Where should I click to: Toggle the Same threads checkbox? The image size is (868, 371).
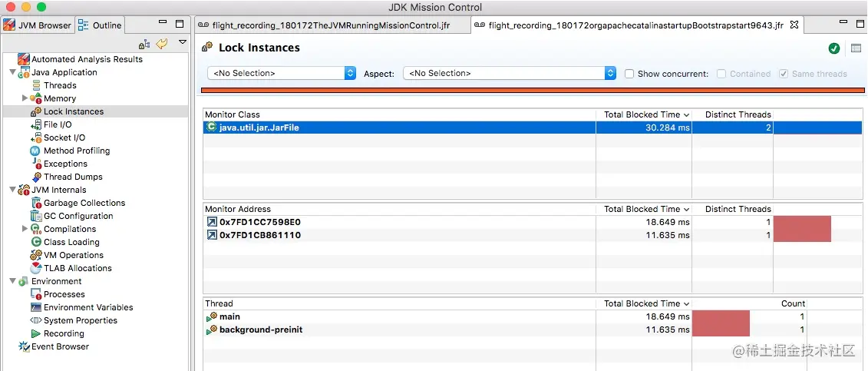click(784, 74)
